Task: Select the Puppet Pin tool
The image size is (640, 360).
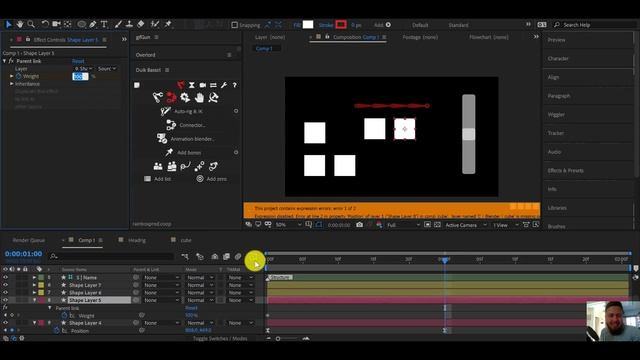Action: point(168,24)
